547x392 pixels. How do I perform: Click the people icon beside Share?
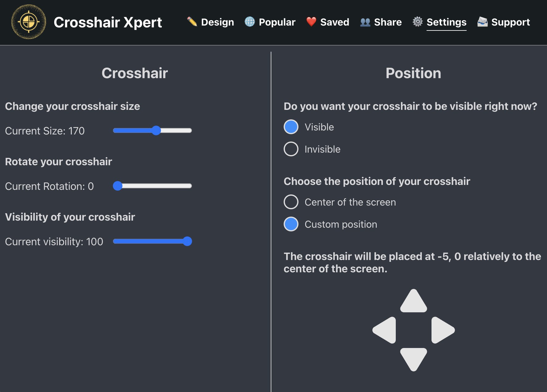365,22
